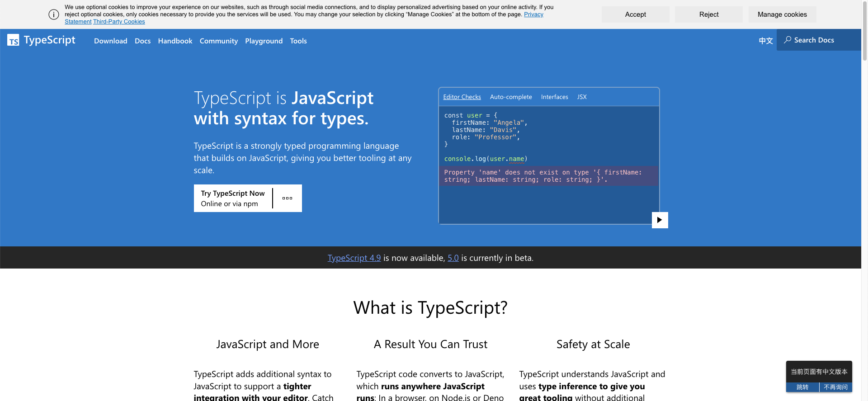Click the 当前页面有中文版本 popup text
Image resolution: width=868 pixels, height=401 pixels.
point(819,372)
